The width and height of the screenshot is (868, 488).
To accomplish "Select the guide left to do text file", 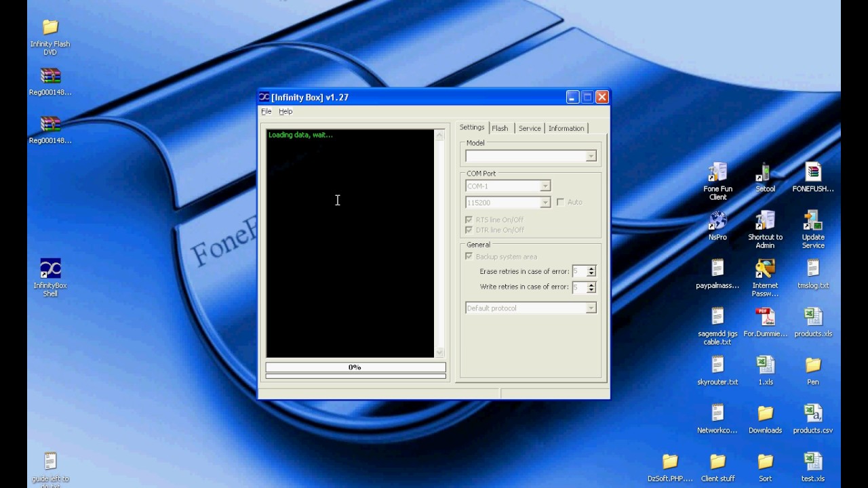I will click(50, 462).
